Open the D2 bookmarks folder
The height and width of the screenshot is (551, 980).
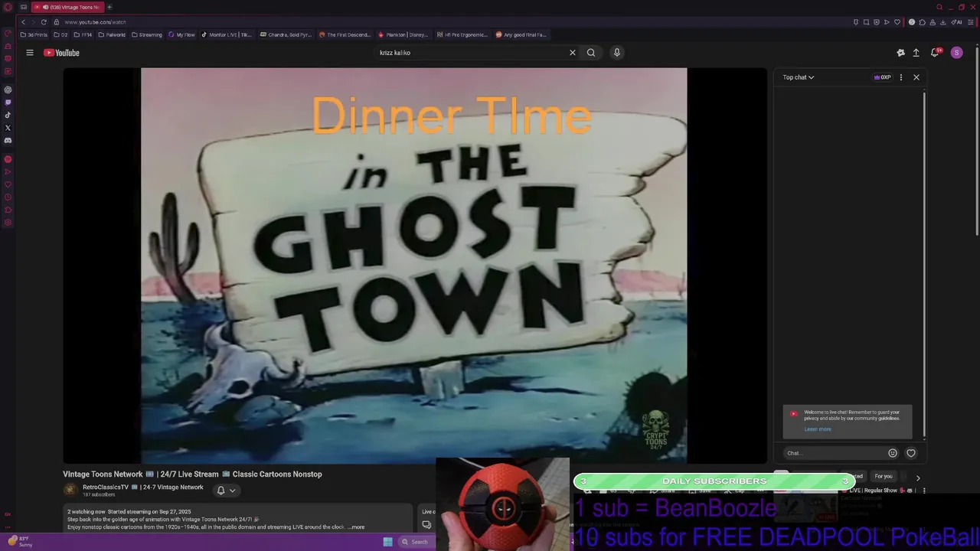point(60,34)
